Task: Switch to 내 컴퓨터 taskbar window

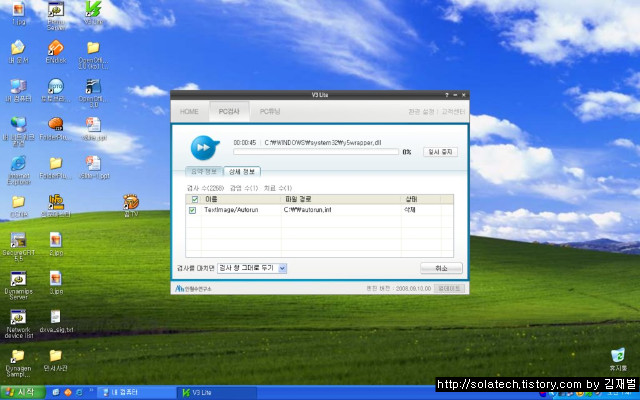Action: (x=136, y=393)
